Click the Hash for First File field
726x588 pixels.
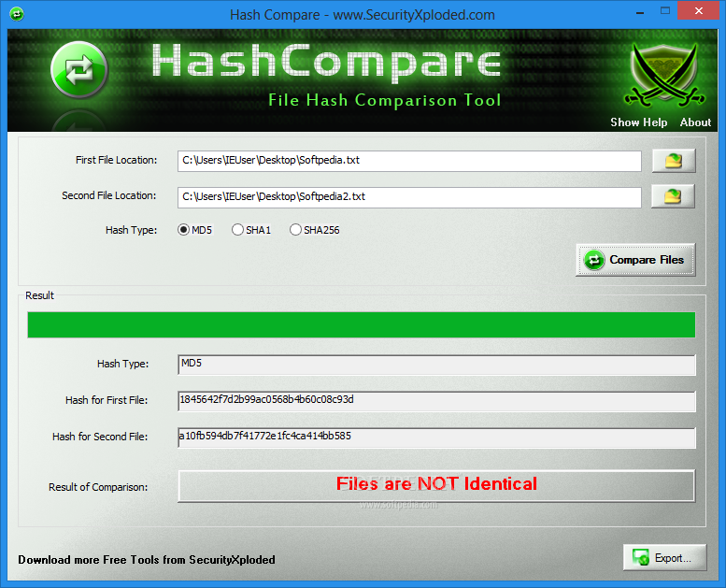tap(436, 401)
